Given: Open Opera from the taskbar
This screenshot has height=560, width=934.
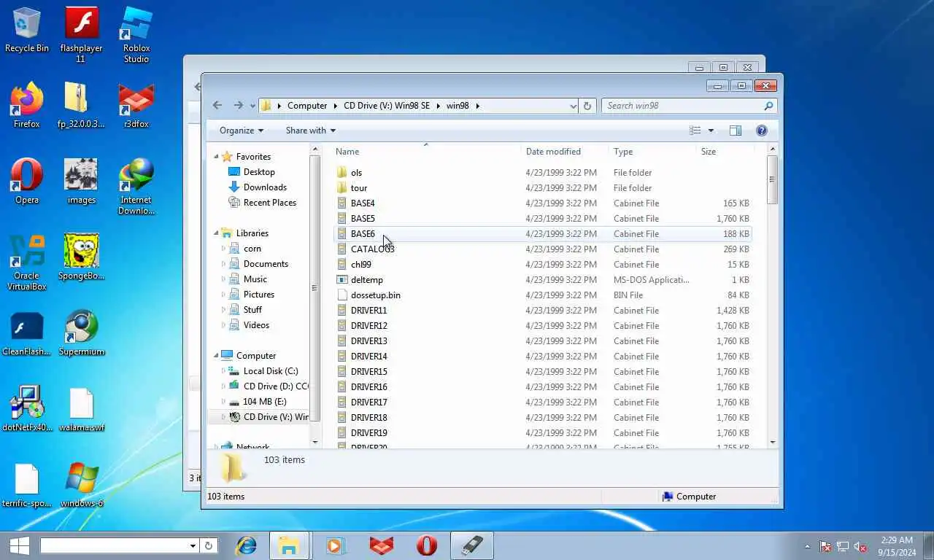Looking at the screenshot, I should click(427, 545).
